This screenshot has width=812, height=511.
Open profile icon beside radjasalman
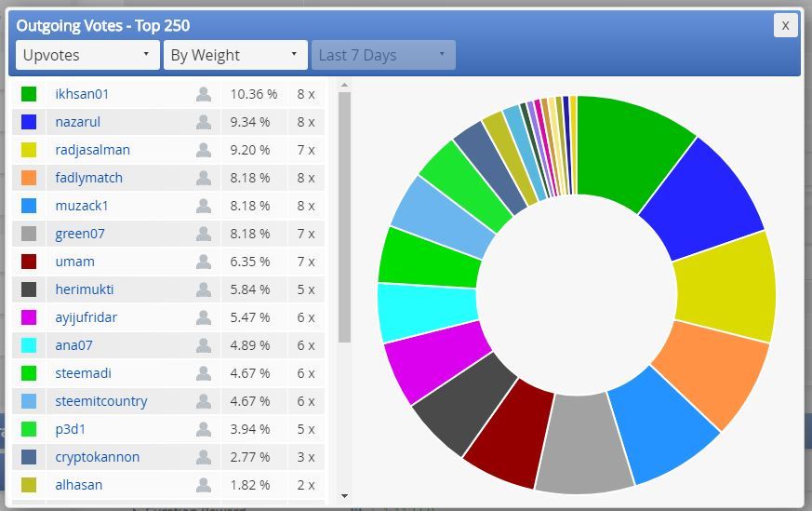click(204, 150)
